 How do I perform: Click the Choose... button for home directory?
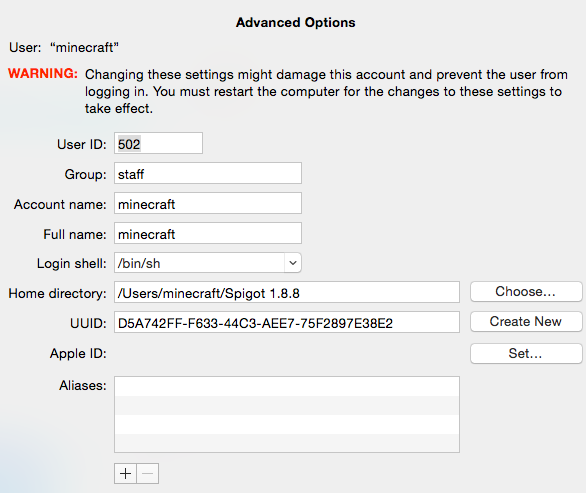click(526, 292)
